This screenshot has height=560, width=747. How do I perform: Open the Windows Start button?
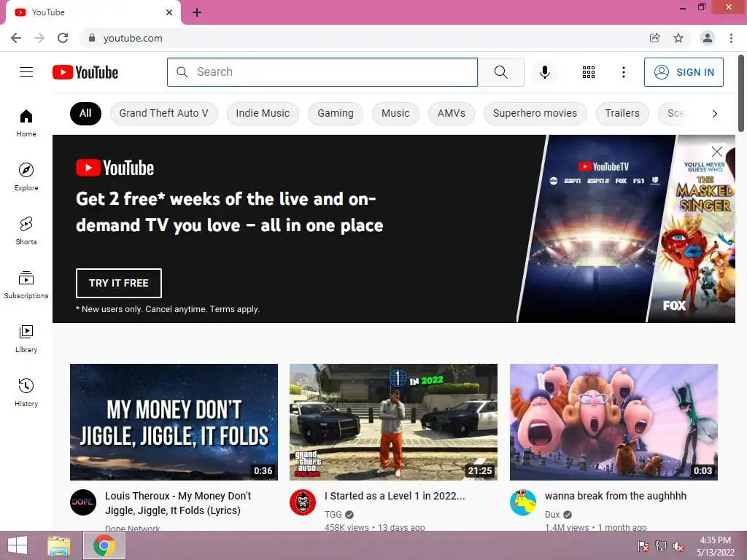tap(18, 545)
